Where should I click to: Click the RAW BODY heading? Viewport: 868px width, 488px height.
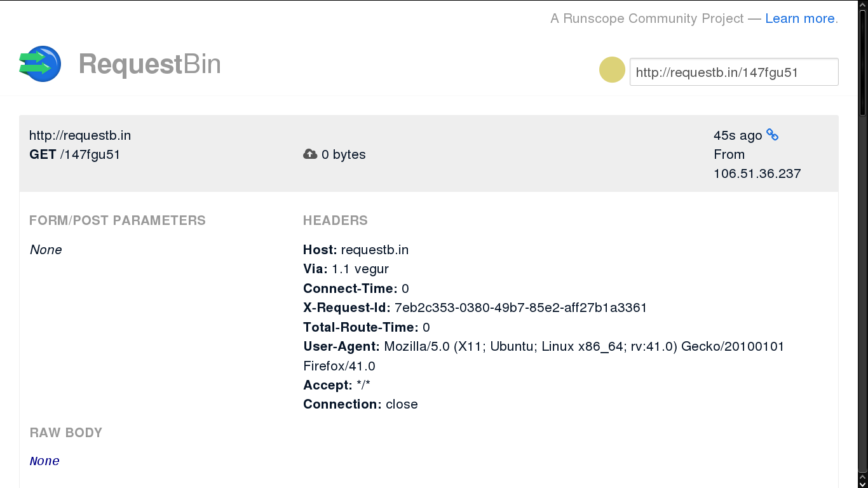66,433
